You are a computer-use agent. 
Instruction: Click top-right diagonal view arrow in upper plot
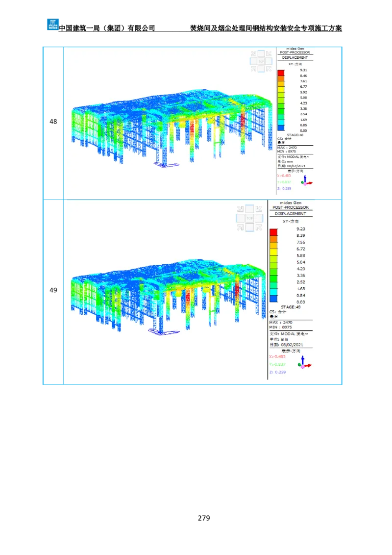tap(269, 54)
